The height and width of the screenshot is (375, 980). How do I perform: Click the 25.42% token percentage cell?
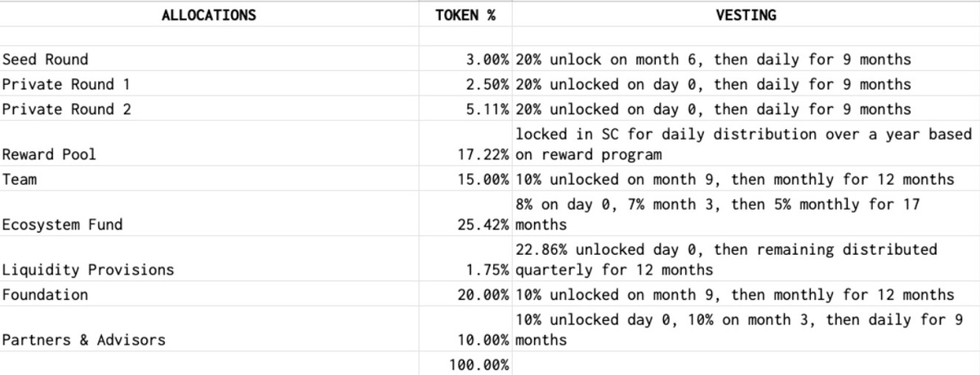(x=483, y=225)
